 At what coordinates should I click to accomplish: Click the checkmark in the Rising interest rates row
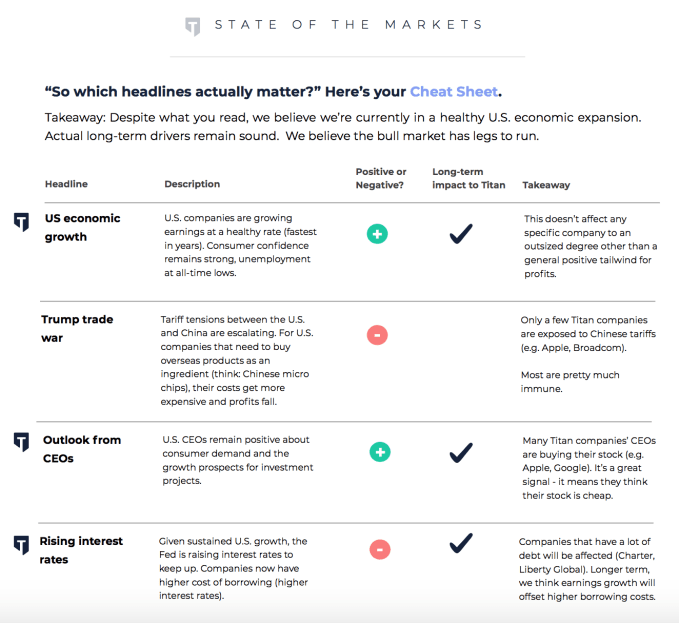point(460,543)
